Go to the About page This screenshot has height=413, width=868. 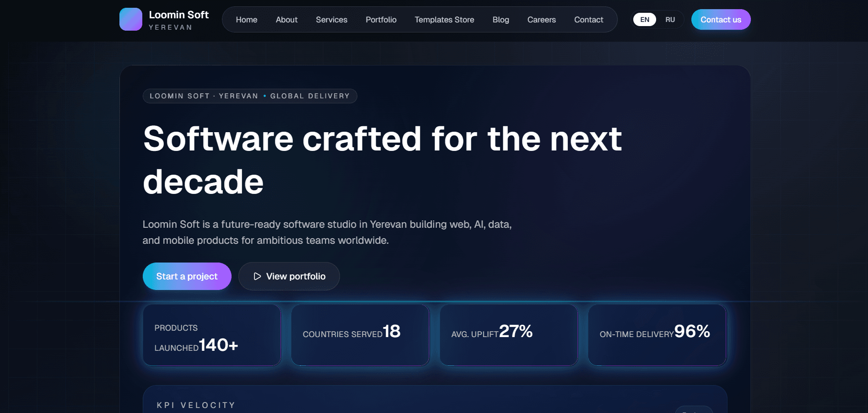tap(286, 20)
